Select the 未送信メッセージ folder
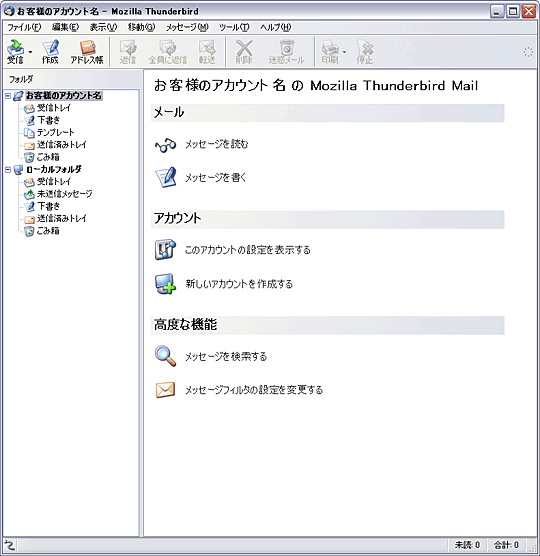 [65, 194]
